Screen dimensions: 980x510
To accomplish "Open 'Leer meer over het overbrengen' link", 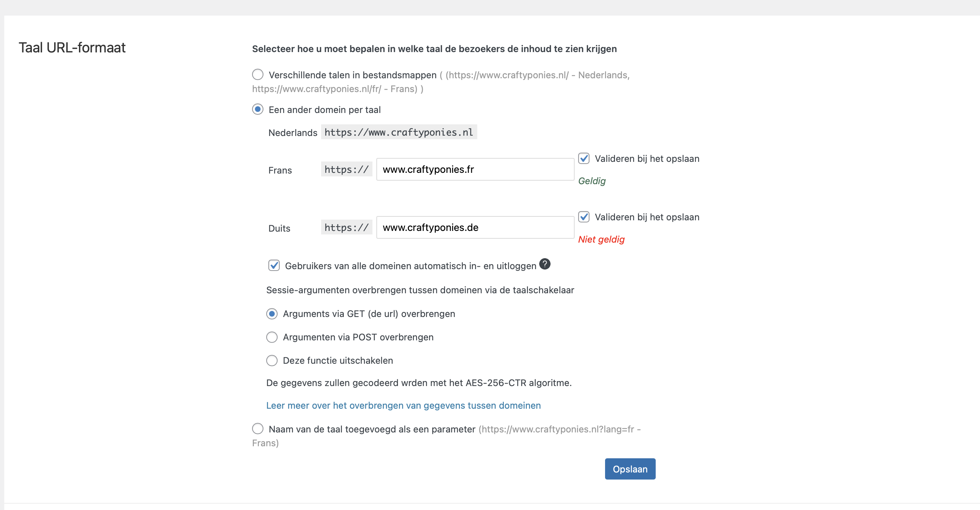I will tap(403, 405).
